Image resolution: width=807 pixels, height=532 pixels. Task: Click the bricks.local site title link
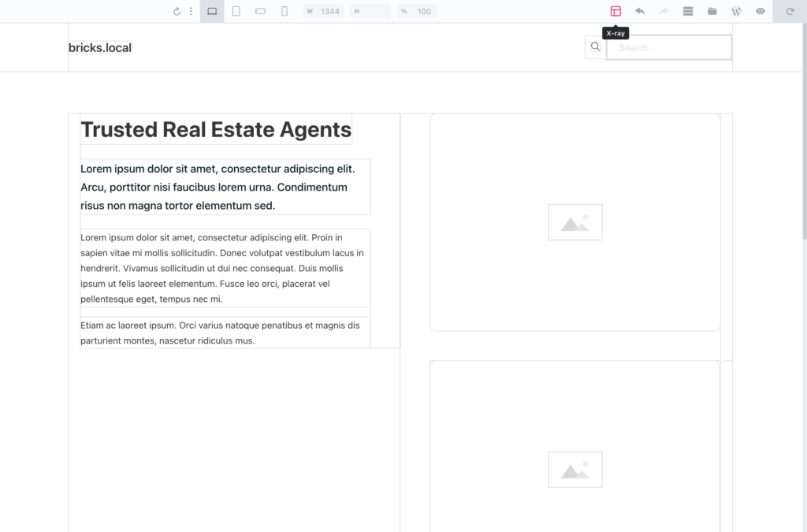pyautogui.click(x=100, y=48)
